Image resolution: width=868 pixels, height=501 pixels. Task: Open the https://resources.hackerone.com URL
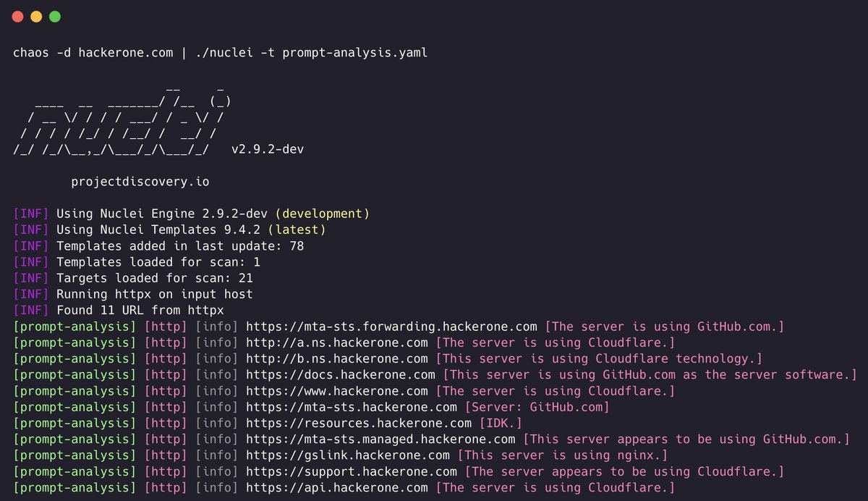coord(359,423)
